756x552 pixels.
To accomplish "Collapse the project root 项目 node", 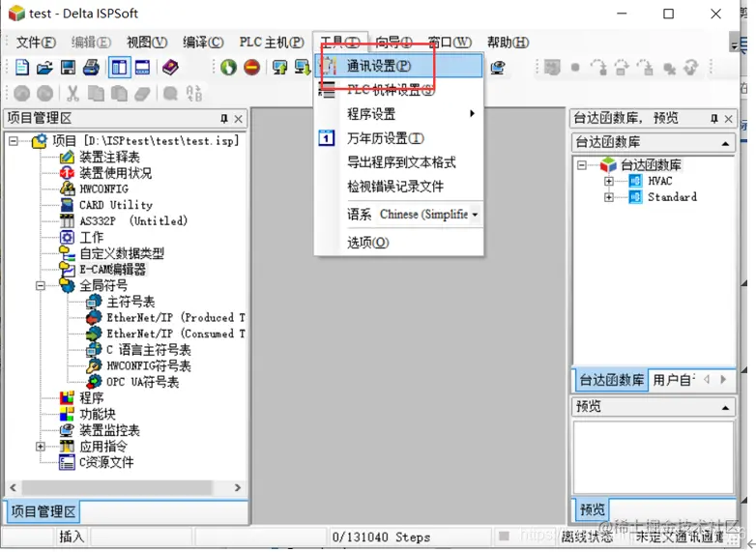I will point(14,141).
